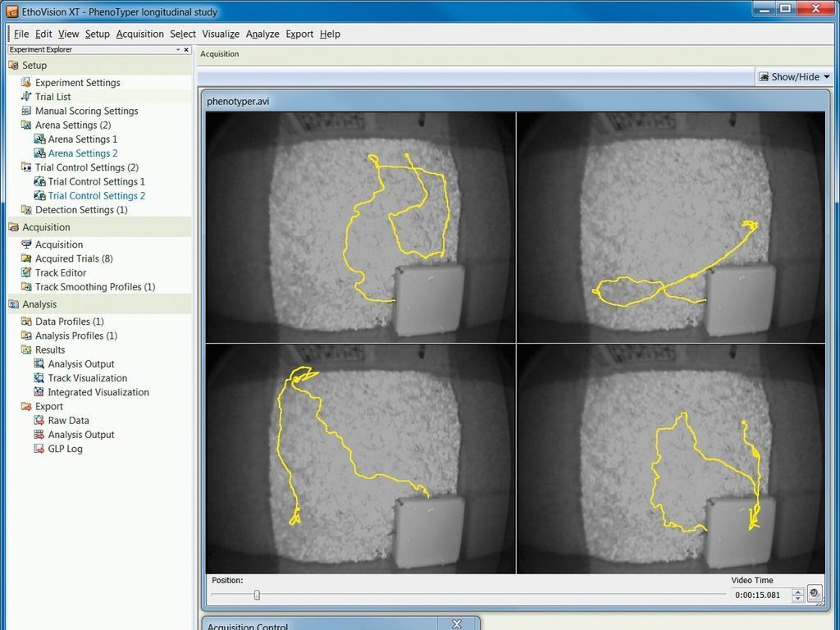Viewport: 840px width, 630px height.
Task: Open the Export menu
Action: click(x=299, y=34)
